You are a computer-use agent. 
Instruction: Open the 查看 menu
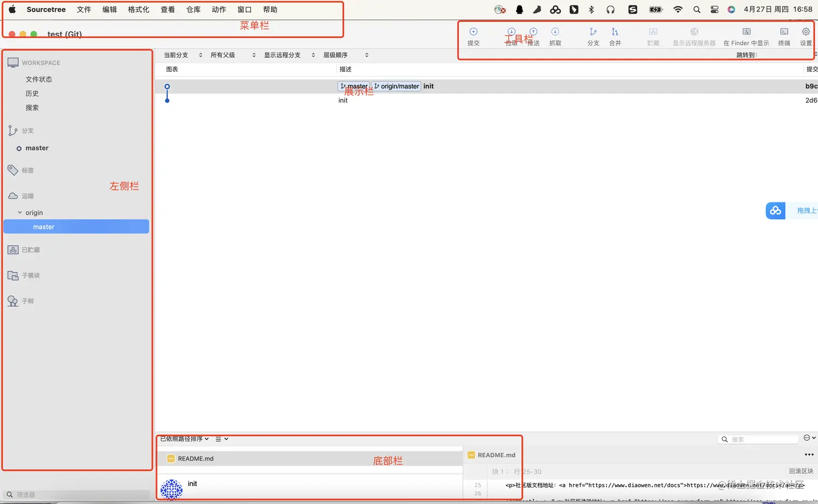(x=168, y=10)
